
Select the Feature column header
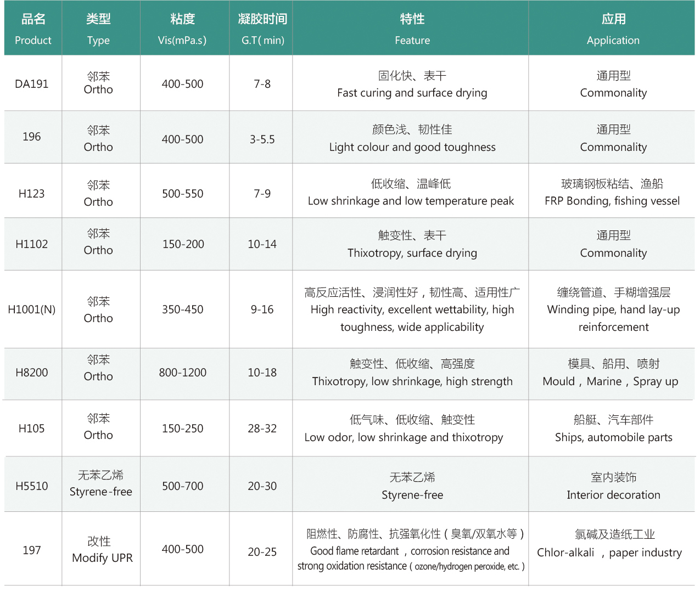(412, 29)
